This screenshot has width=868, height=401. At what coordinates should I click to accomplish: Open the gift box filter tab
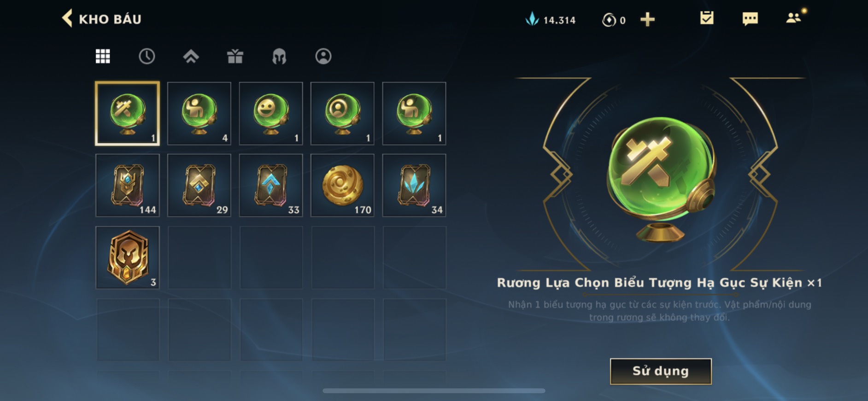[x=235, y=56]
